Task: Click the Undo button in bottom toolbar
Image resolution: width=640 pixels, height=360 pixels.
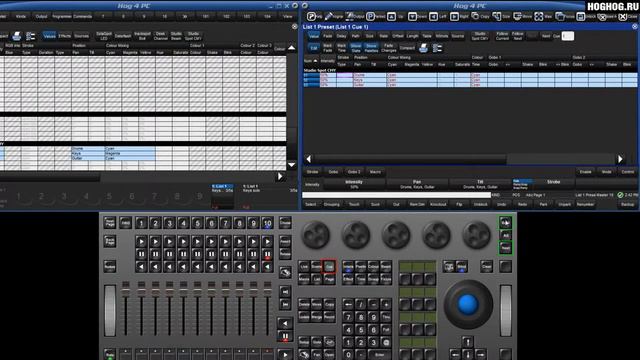Action: coord(502,204)
